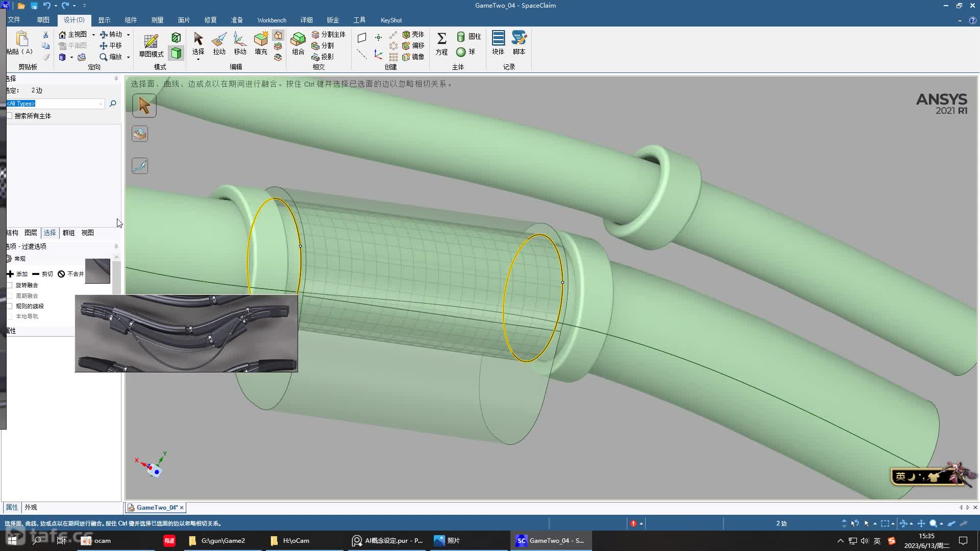Insert a 球 (Sphere) body
This screenshot has width=980, height=551.
[465, 52]
